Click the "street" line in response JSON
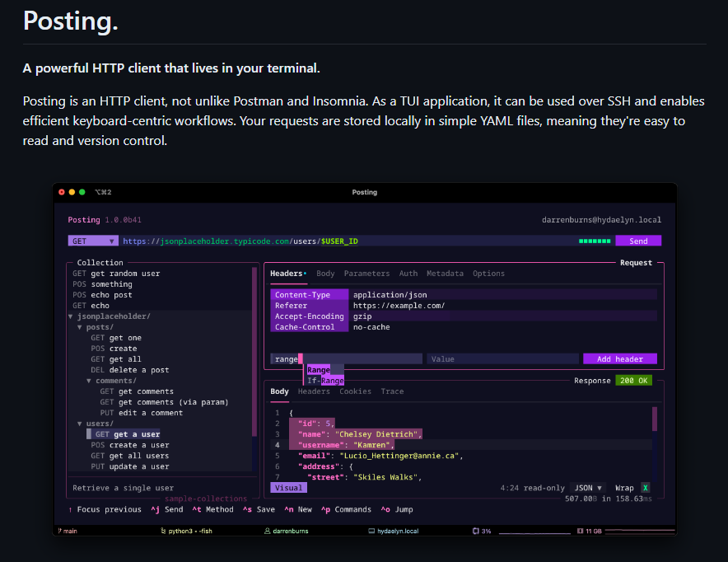This screenshot has height=562, width=728. (x=365, y=477)
